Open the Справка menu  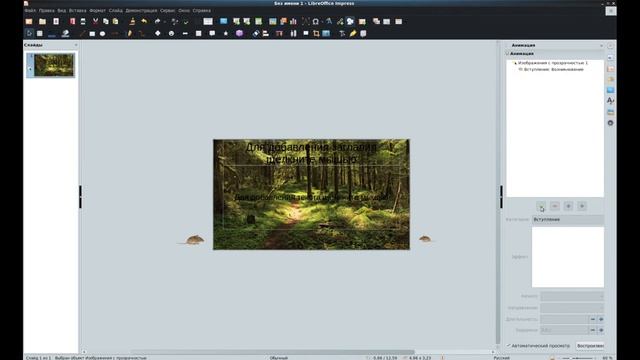[202, 11]
